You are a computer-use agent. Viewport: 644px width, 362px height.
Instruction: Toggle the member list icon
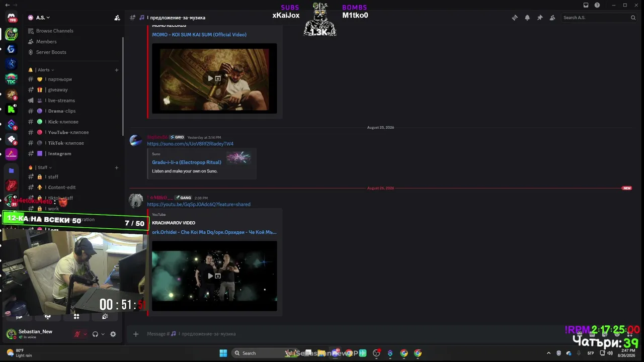[552, 18]
